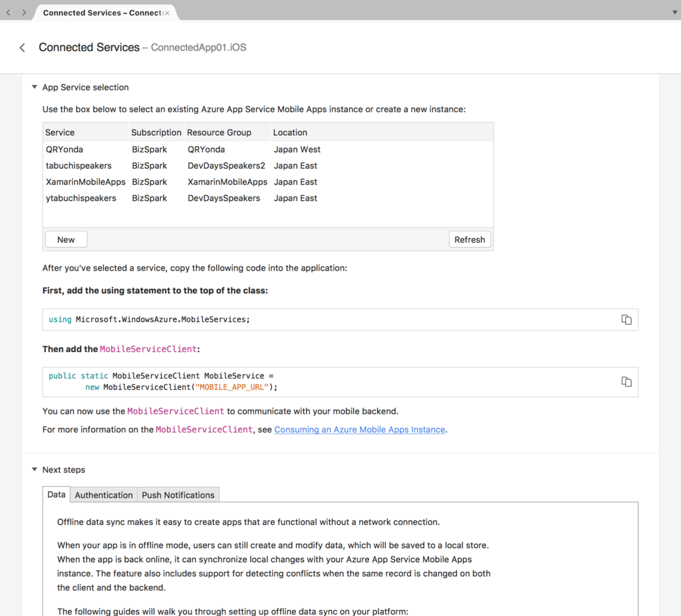
Task: Select the QRYonda service row
Action: 268,150
